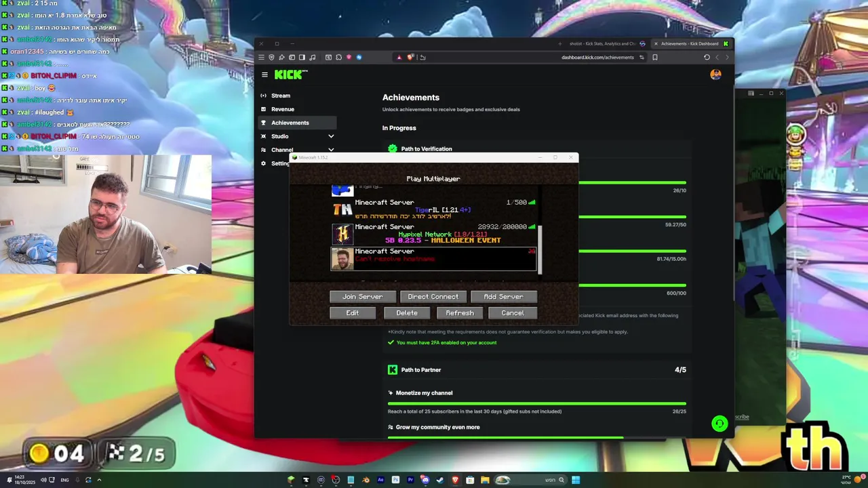
Task: Open a new browser tab
Action: pyautogui.click(x=559, y=43)
